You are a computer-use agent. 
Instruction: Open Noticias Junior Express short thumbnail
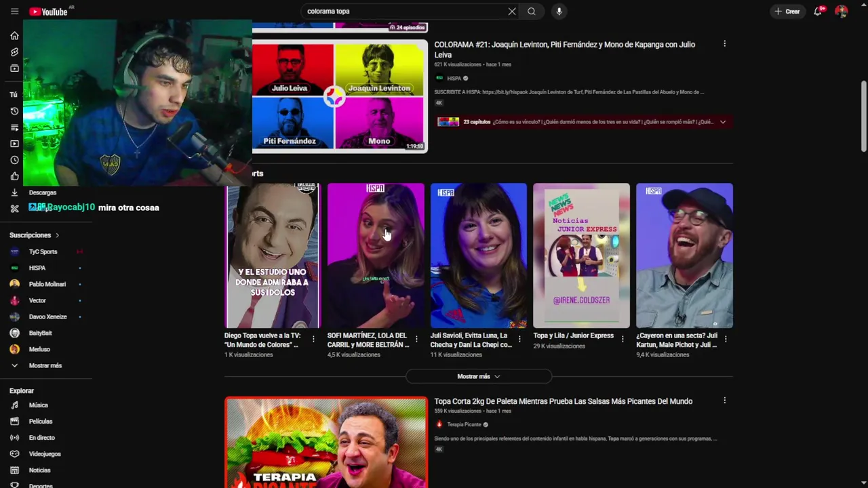pos(582,256)
